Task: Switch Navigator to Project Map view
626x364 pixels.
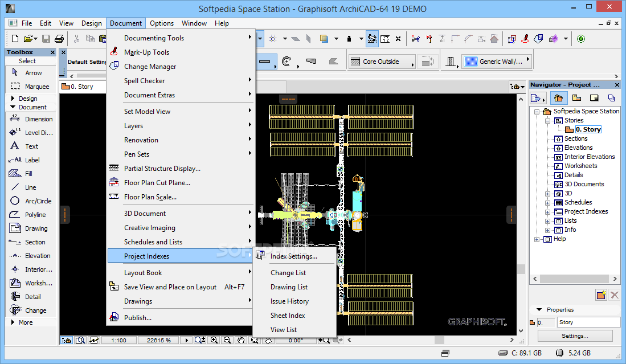Action: [558, 98]
